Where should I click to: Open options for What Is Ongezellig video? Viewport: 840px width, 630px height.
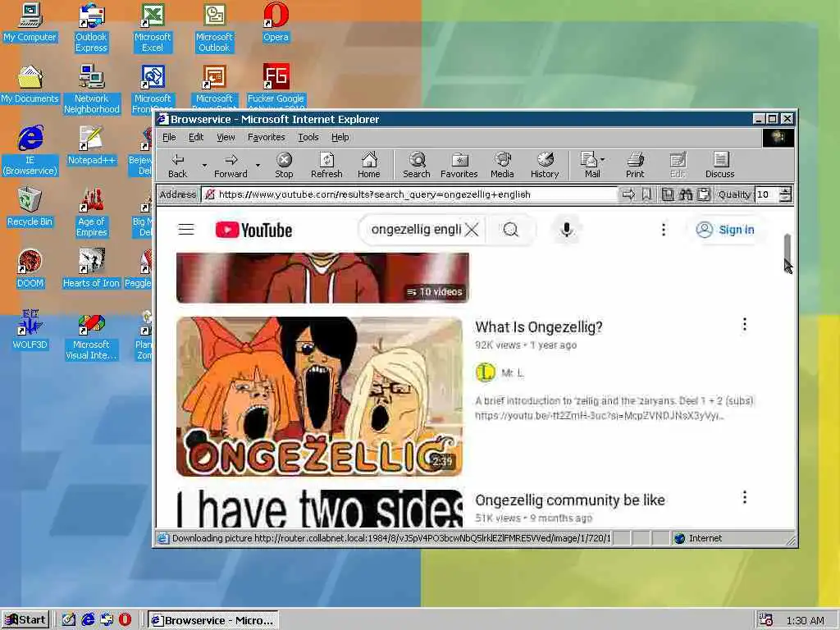(744, 324)
